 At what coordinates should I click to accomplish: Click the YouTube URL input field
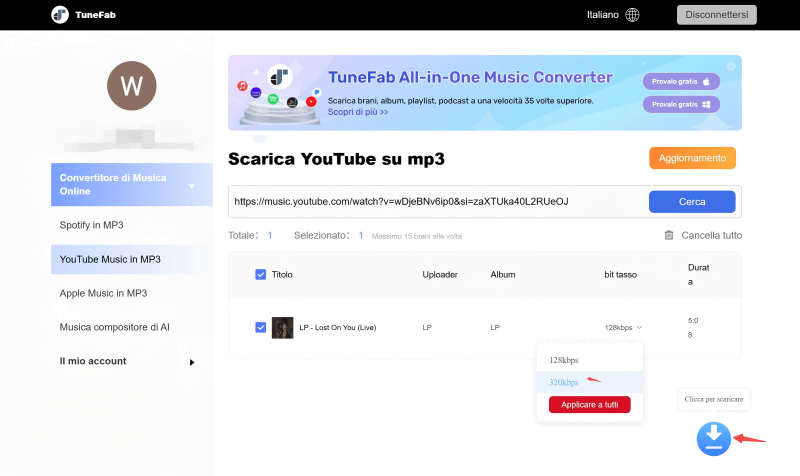(435, 201)
